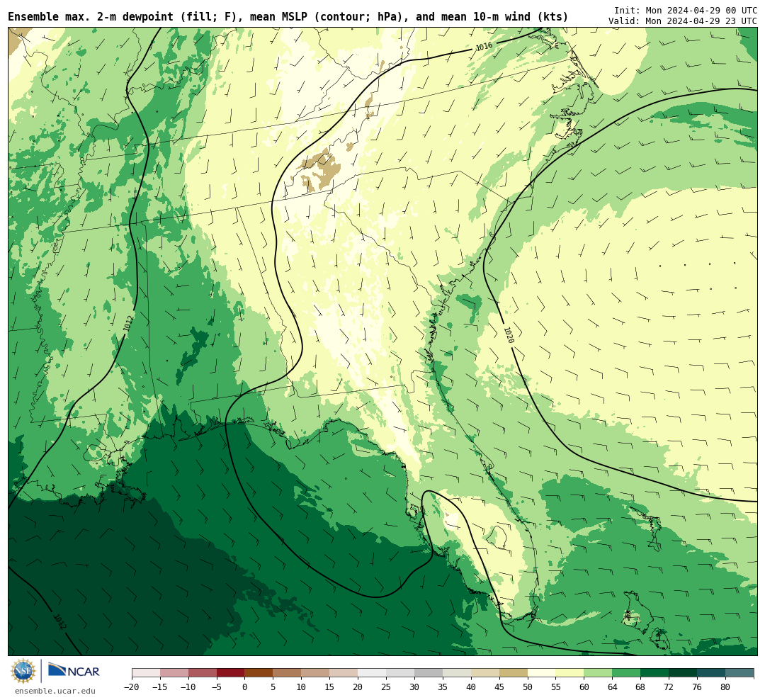Click the 50 colorbar tick label
Image resolution: width=765 pixels, height=700 pixels.
[528, 687]
